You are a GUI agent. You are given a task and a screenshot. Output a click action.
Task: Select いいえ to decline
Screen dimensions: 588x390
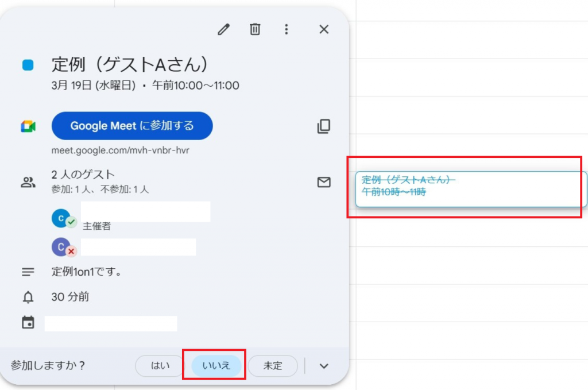click(x=216, y=366)
